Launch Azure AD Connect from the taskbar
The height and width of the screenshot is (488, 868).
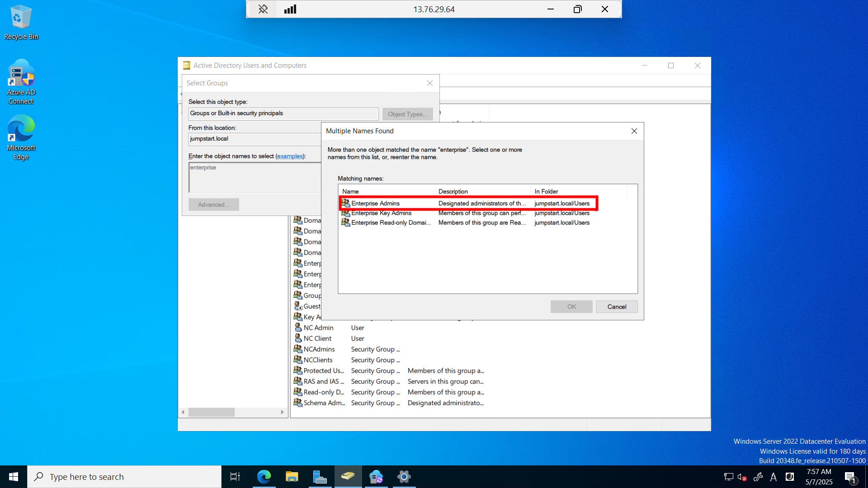376,476
